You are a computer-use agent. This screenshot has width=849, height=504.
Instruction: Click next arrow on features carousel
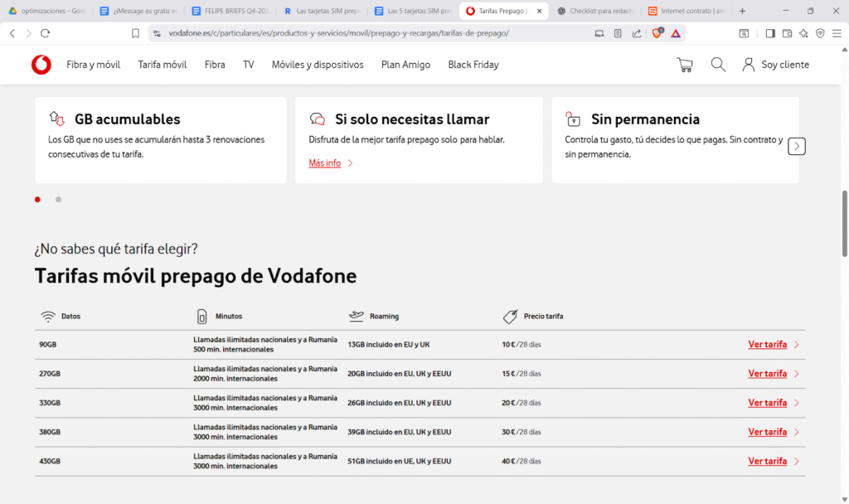coord(796,146)
